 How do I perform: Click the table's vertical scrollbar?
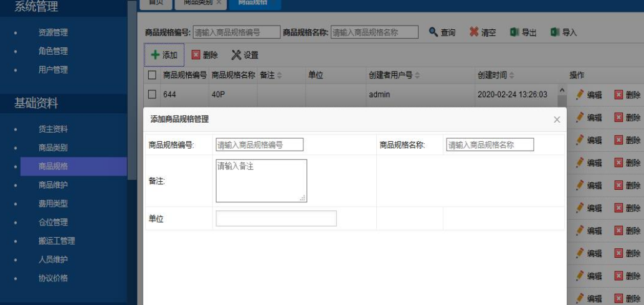562,101
